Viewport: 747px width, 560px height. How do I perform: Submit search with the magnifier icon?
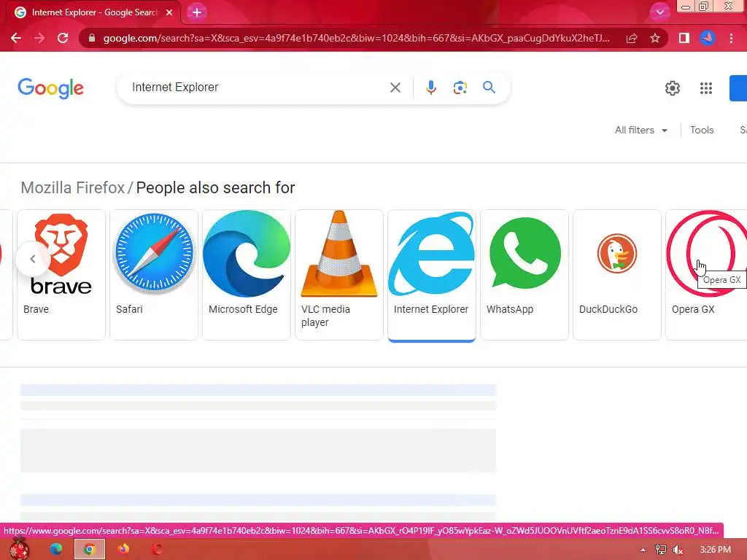pos(489,87)
